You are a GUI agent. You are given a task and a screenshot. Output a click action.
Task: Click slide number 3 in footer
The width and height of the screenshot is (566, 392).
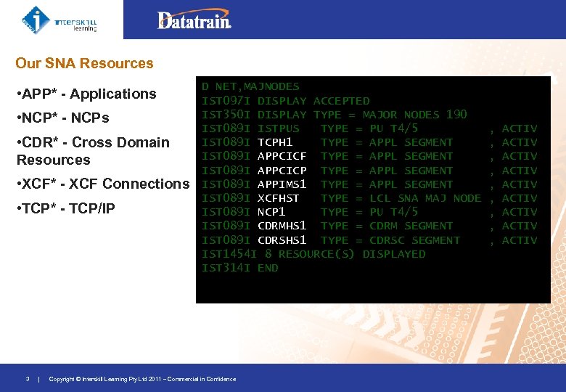coord(28,379)
